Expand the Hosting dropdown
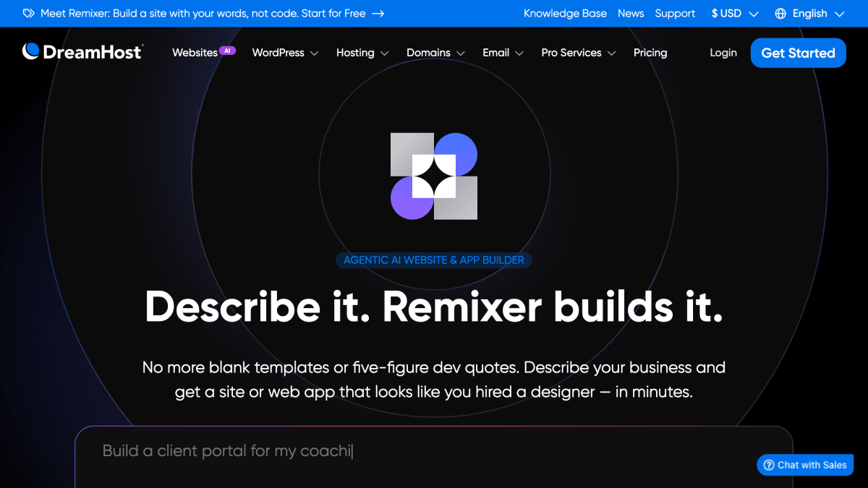The width and height of the screenshot is (868, 488). (362, 53)
